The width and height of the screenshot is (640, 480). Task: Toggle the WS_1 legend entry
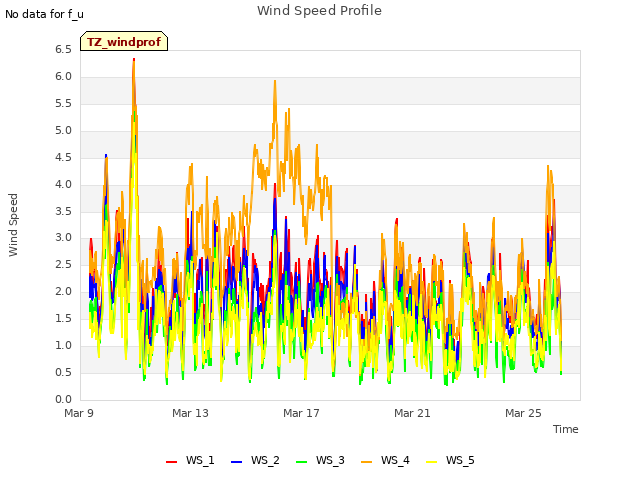pos(190,460)
